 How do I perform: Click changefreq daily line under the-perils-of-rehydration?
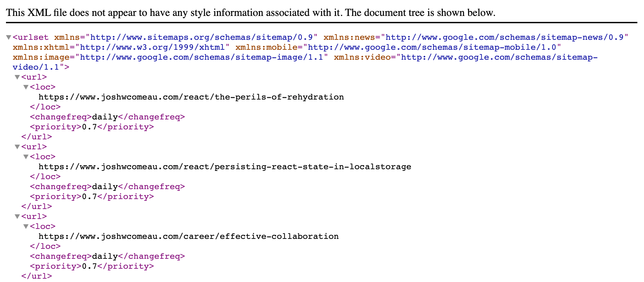tap(107, 117)
